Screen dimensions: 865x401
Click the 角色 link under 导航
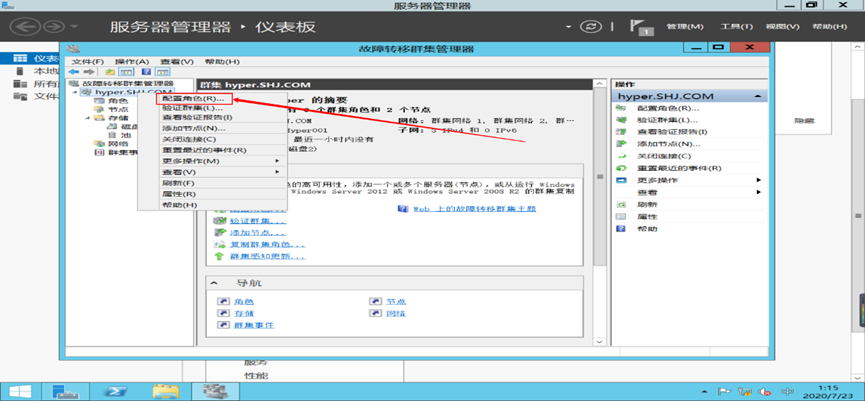tap(244, 302)
